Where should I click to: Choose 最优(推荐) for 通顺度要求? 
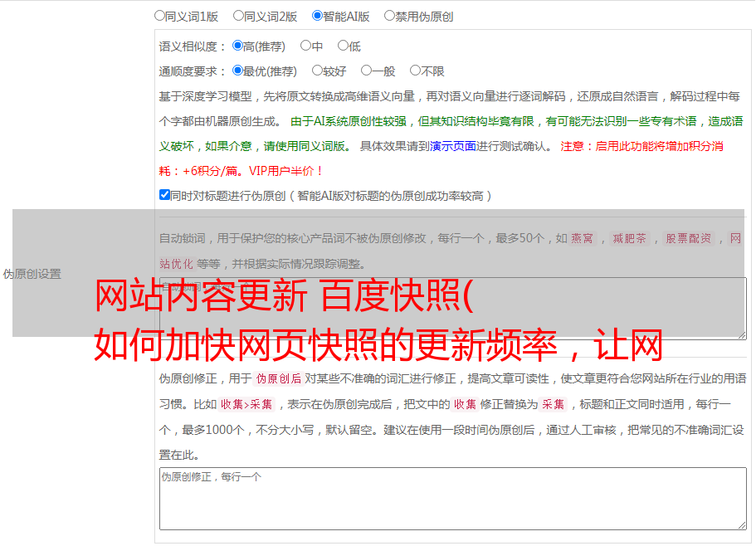(x=238, y=71)
